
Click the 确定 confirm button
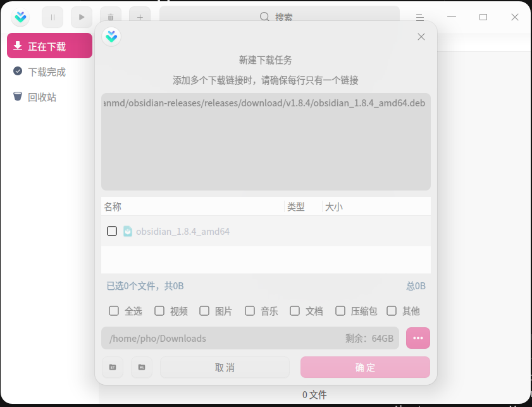pyautogui.click(x=365, y=367)
